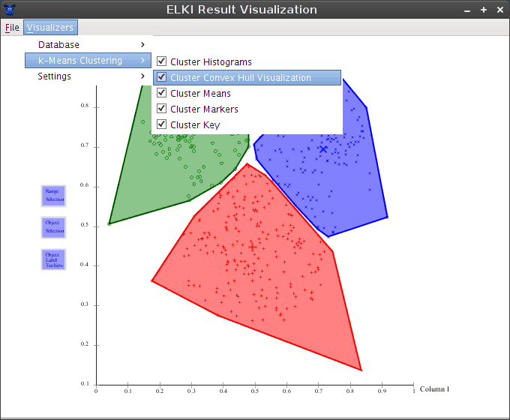Image resolution: width=510 pixels, height=420 pixels.
Task: Open the Settings submenu
Action: [x=88, y=76]
